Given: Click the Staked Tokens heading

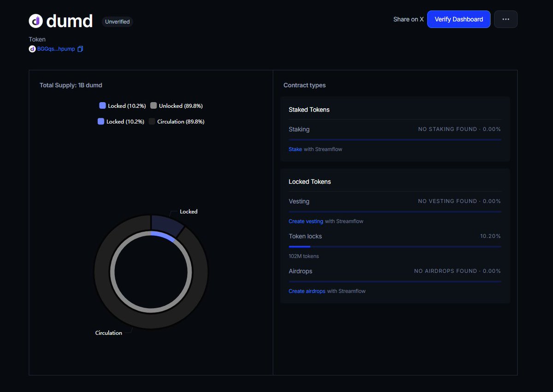Looking at the screenshot, I should (x=309, y=110).
